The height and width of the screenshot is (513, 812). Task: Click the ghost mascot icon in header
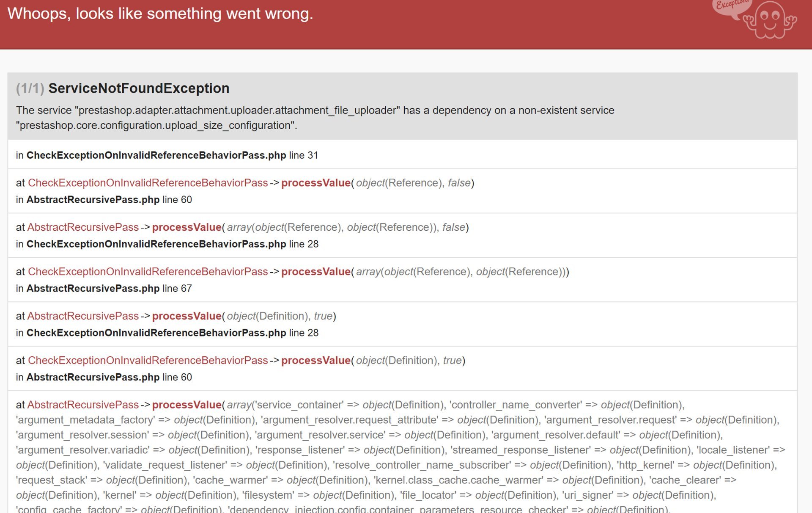pos(770,20)
